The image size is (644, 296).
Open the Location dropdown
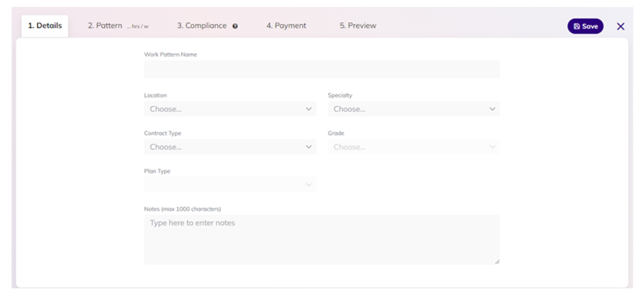tap(230, 109)
